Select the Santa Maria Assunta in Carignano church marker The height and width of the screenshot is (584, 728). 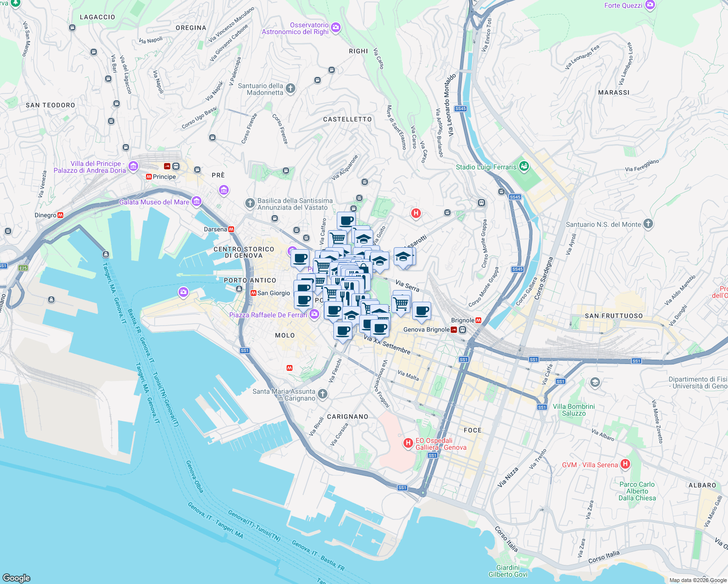coord(322,393)
